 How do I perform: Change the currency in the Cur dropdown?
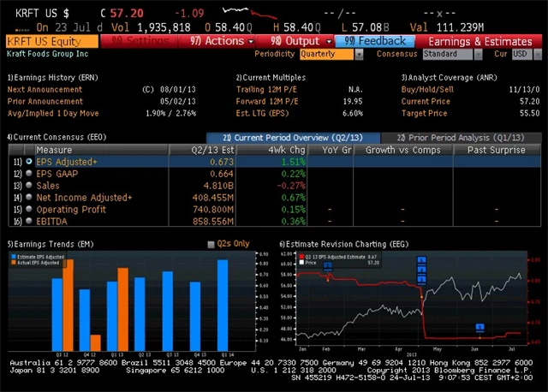point(520,54)
